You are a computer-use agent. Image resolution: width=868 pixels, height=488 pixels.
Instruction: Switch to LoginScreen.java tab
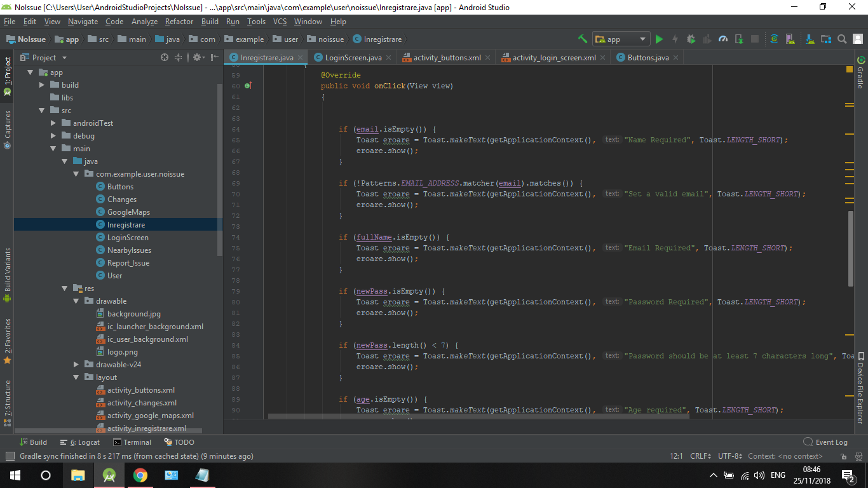coord(353,57)
